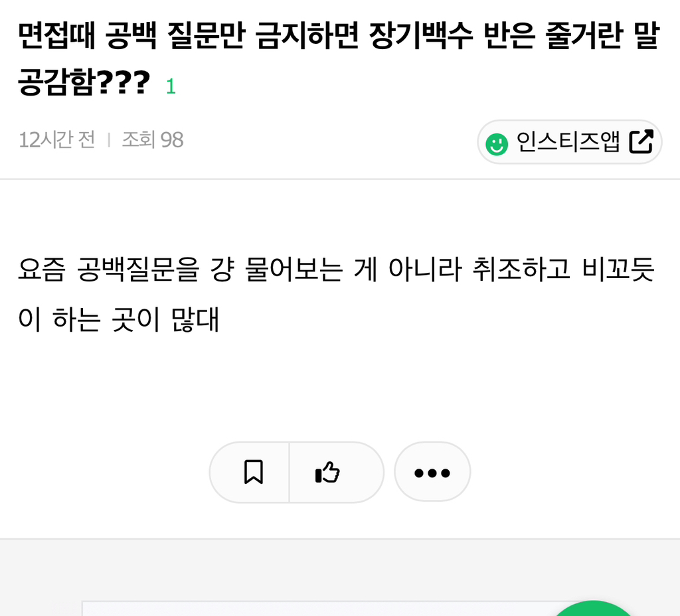
Task: Click the external link arrow icon
Action: [641, 141]
